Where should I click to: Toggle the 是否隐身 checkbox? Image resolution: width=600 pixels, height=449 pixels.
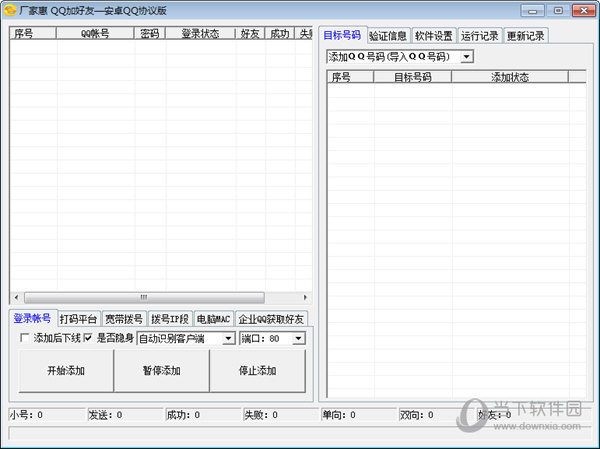point(88,338)
